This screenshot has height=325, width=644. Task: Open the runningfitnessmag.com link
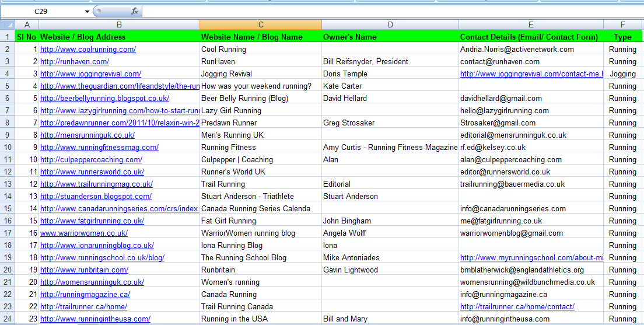pyautogui.click(x=99, y=148)
